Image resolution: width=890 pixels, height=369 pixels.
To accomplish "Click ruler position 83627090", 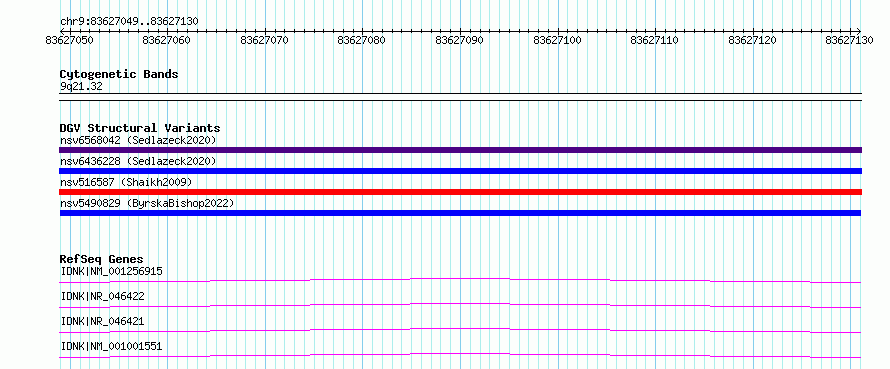I will pyautogui.click(x=460, y=40).
